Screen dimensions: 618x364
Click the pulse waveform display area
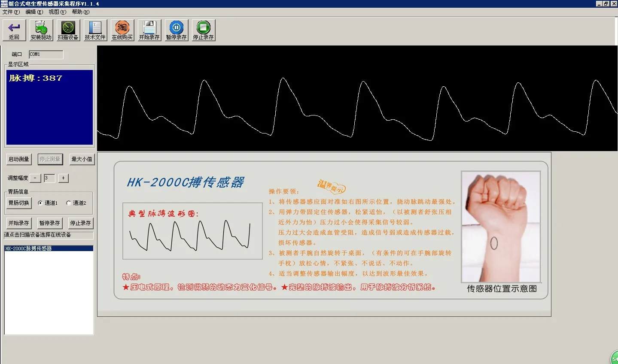pyautogui.click(x=357, y=98)
